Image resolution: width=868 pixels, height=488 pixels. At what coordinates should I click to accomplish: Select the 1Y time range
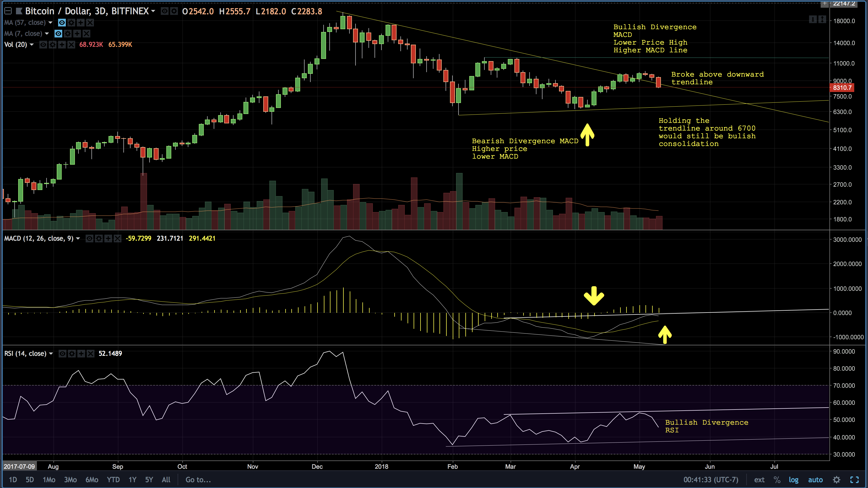[x=132, y=479]
